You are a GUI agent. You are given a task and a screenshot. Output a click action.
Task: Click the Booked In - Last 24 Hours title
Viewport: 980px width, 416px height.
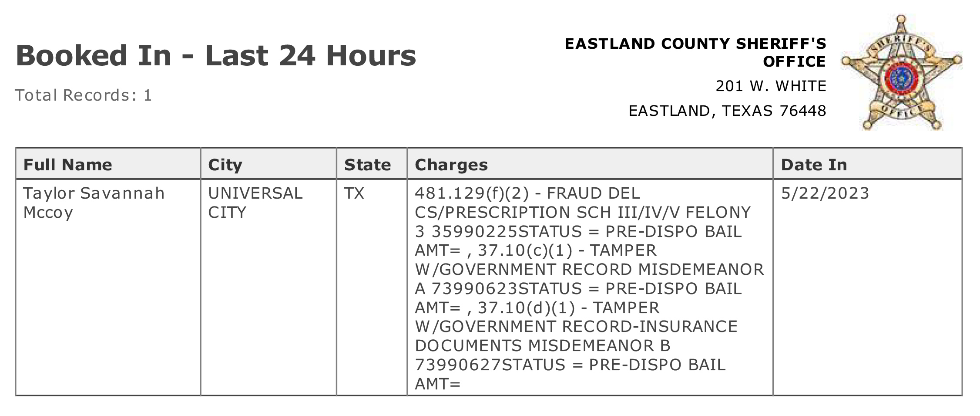(x=216, y=55)
